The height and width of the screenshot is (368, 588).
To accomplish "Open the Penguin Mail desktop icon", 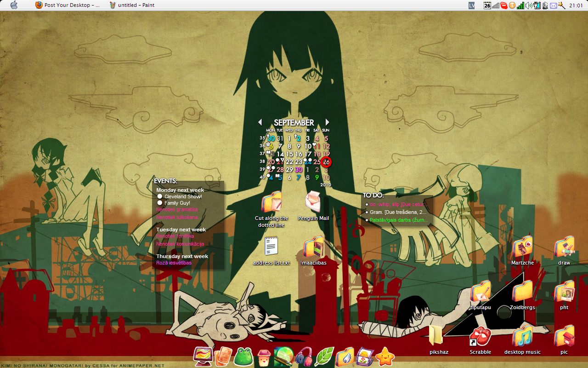I will pos(313,206).
